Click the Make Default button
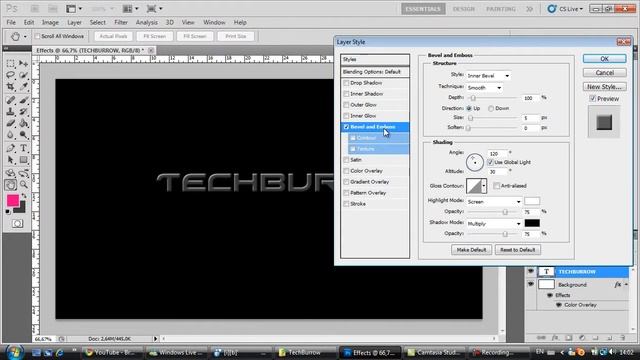The width and height of the screenshot is (640, 360). [471, 250]
